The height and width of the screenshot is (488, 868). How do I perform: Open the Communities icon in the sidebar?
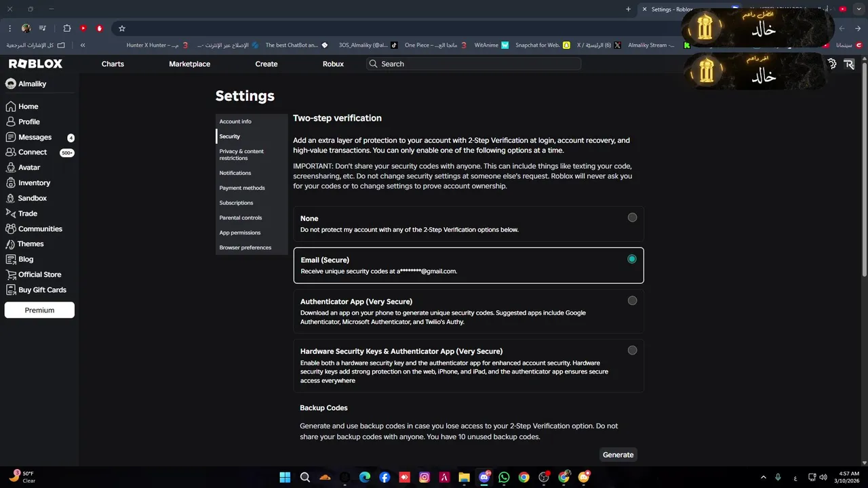[x=10, y=229]
